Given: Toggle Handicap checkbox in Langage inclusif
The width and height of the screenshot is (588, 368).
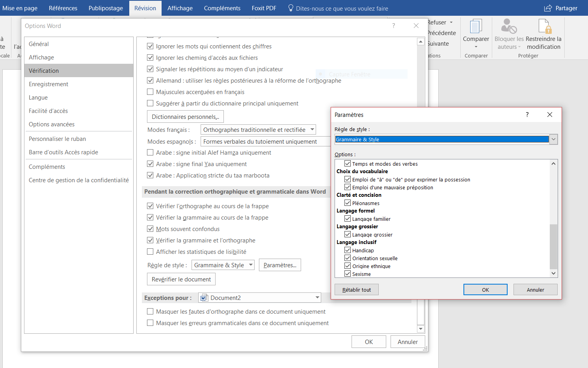Looking at the screenshot, I should (348, 250).
